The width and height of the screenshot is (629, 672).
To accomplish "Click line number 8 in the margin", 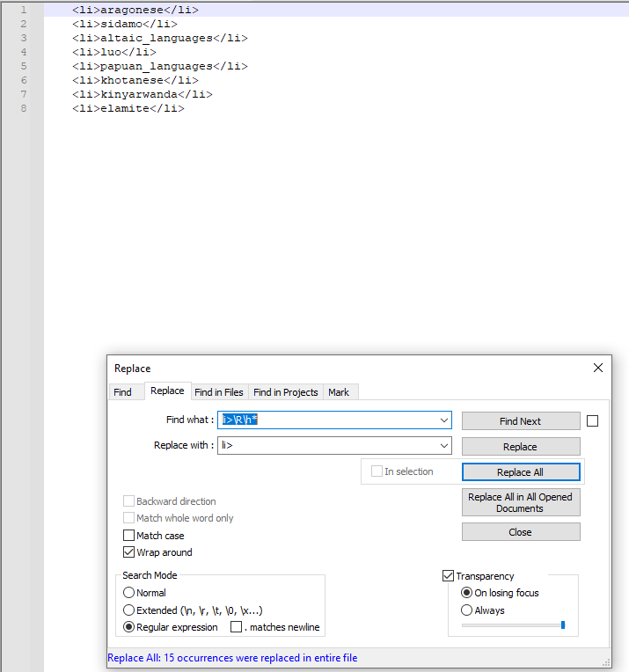I will 24,108.
